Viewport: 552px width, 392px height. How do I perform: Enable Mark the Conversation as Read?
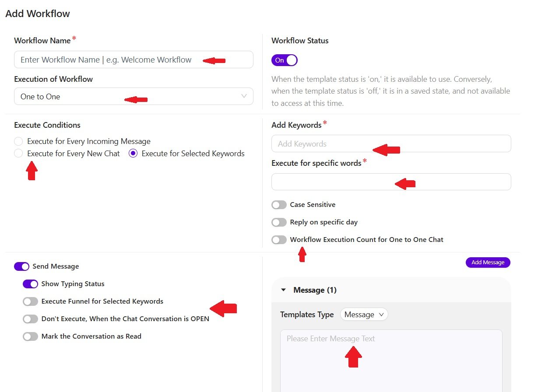pyautogui.click(x=30, y=336)
